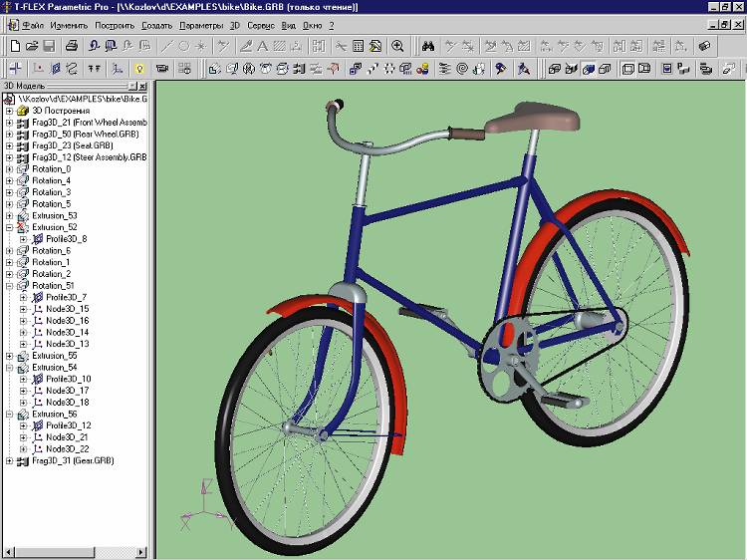Select Node3D_22 in model tree

(x=67, y=449)
